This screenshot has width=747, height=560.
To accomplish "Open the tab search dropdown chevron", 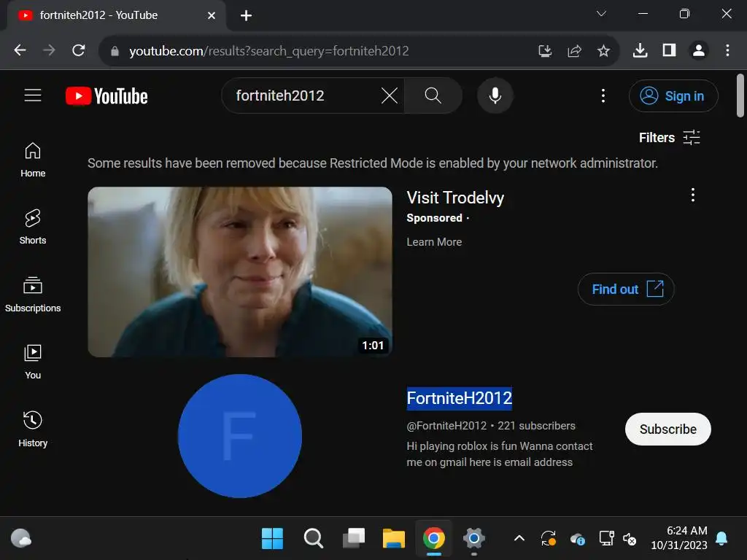I will pyautogui.click(x=601, y=14).
